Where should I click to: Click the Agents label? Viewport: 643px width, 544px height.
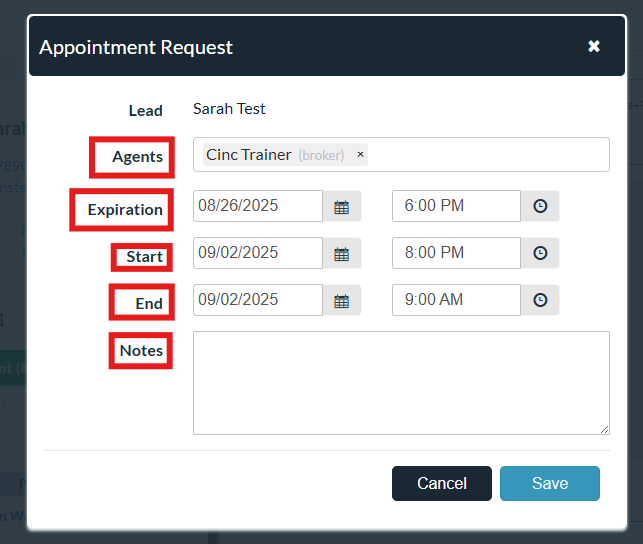(137, 157)
